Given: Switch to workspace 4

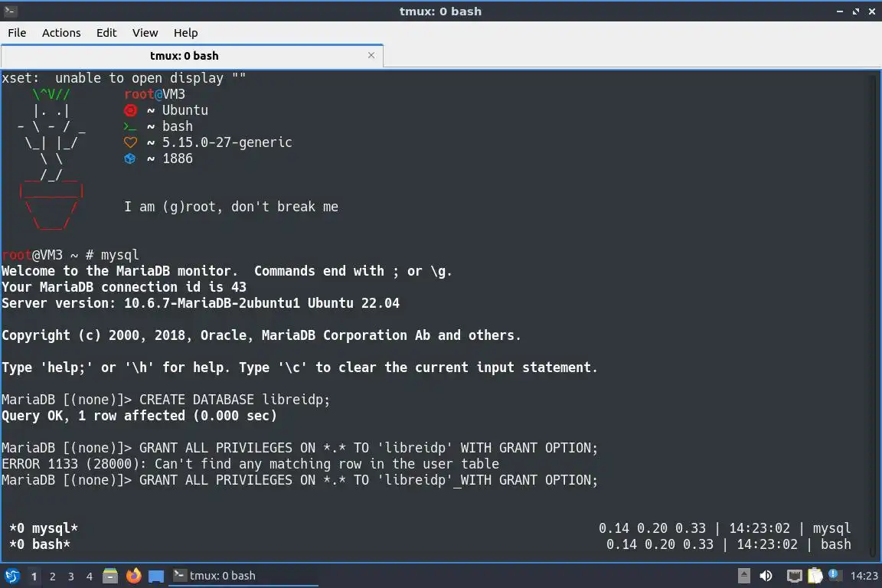Looking at the screenshot, I should [89, 577].
